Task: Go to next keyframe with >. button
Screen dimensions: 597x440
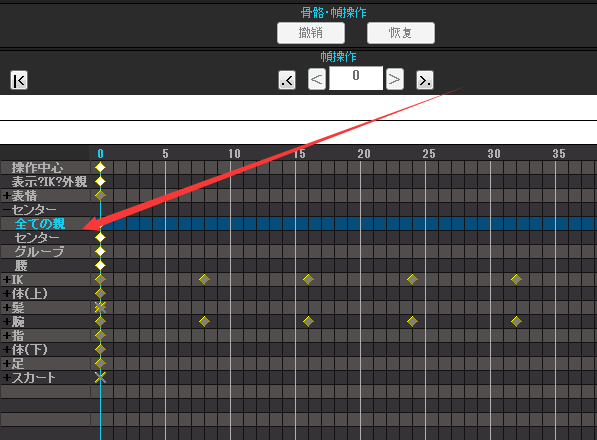Action: click(425, 80)
